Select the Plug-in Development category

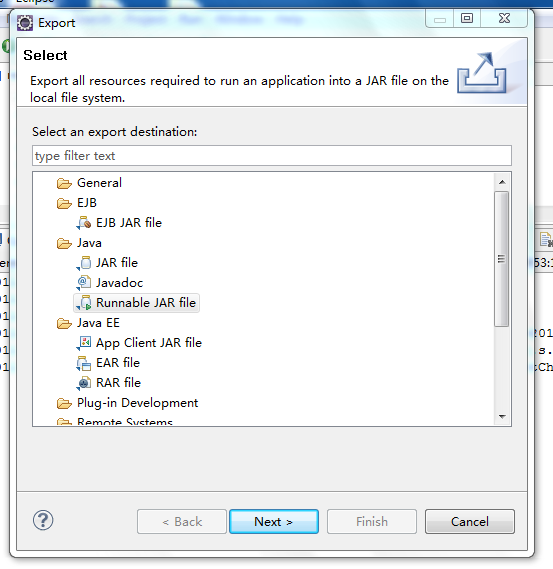pyautogui.click(x=137, y=403)
